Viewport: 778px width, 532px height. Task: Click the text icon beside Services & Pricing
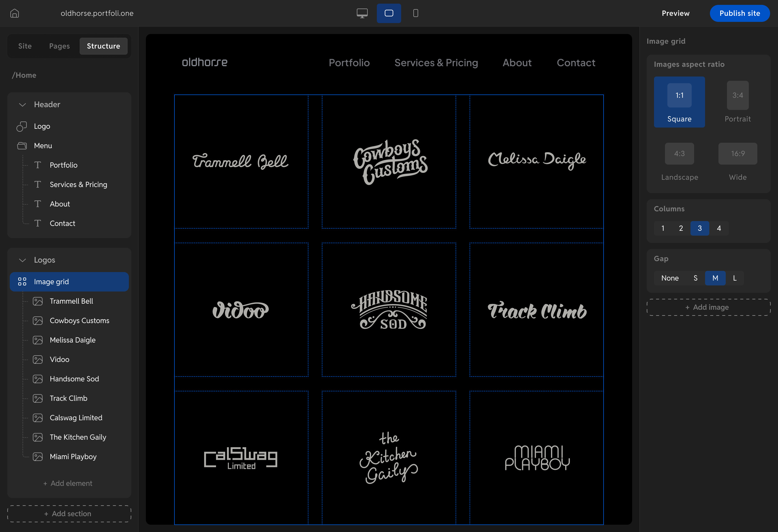pos(37,185)
